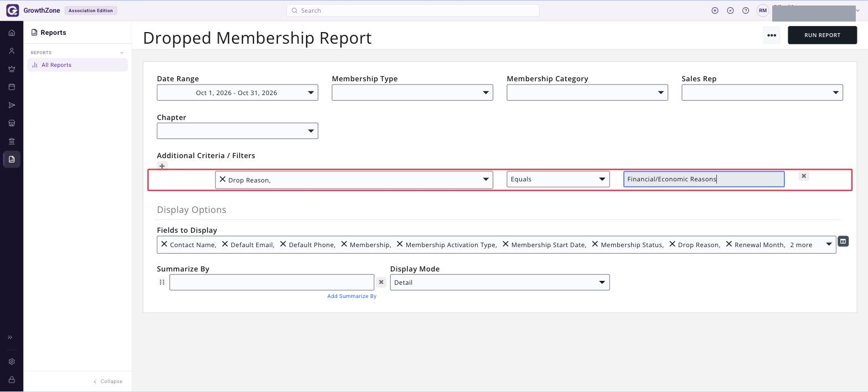868x392 pixels.
Task: Remove Drop Reason from Fields to Display
Action: pos(672,244)
